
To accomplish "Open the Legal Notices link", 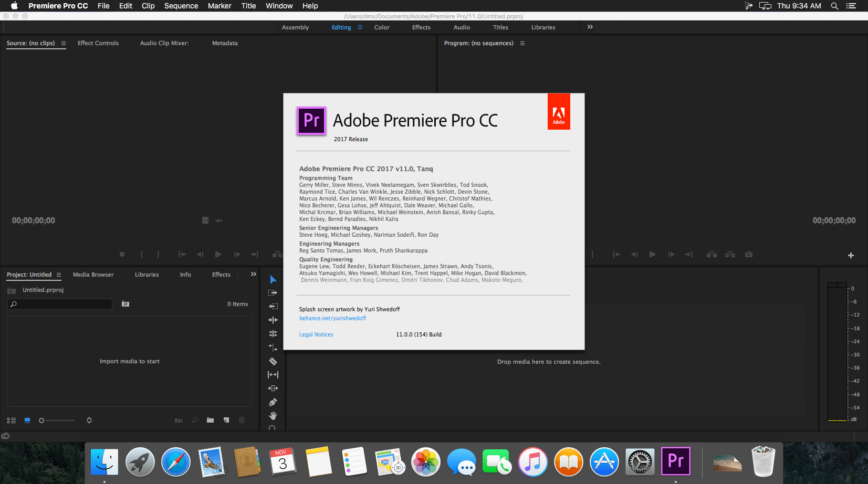I will (x=316, y=334).
